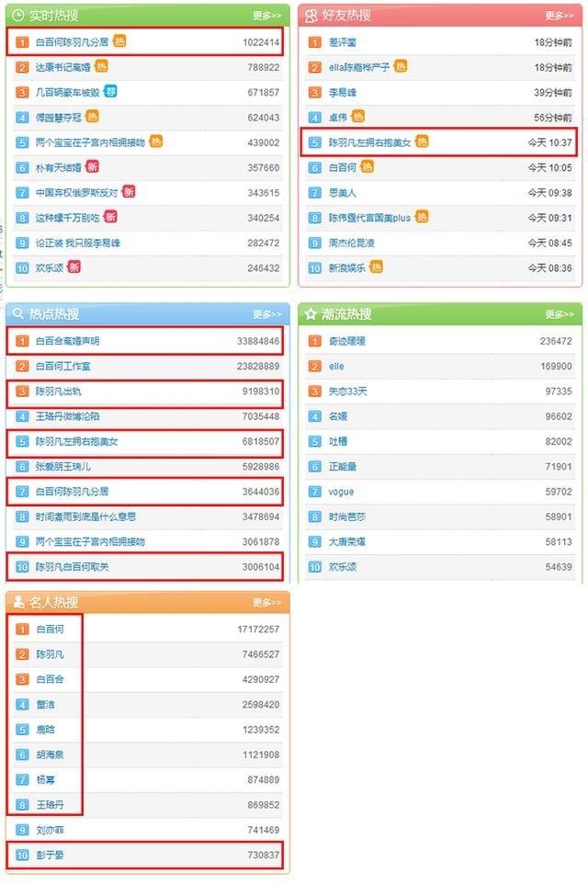Select 彭于晏 in the celebrity ranking

50,856
